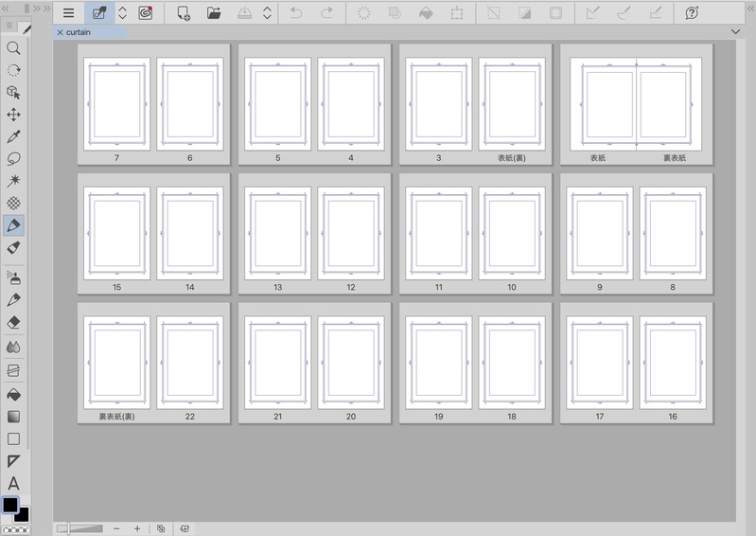Select the Eyedropper tool
This screenshot has width=756, height=536.
point(13,136)
